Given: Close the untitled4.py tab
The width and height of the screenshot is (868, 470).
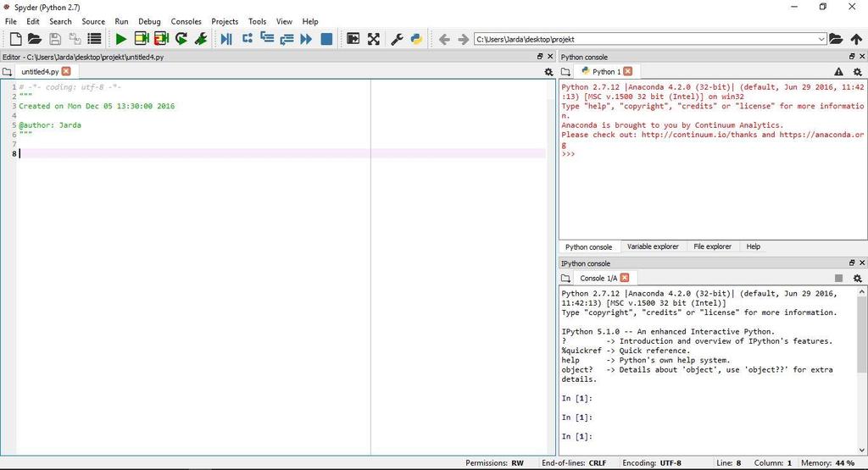Looking at the screenshot, I should click(x=66, y=71).
